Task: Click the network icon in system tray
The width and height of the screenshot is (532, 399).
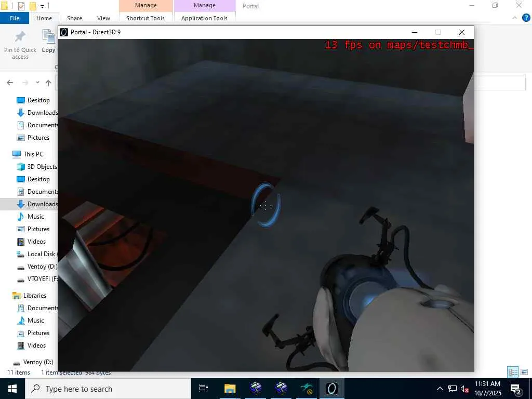Action: (453, 389)
